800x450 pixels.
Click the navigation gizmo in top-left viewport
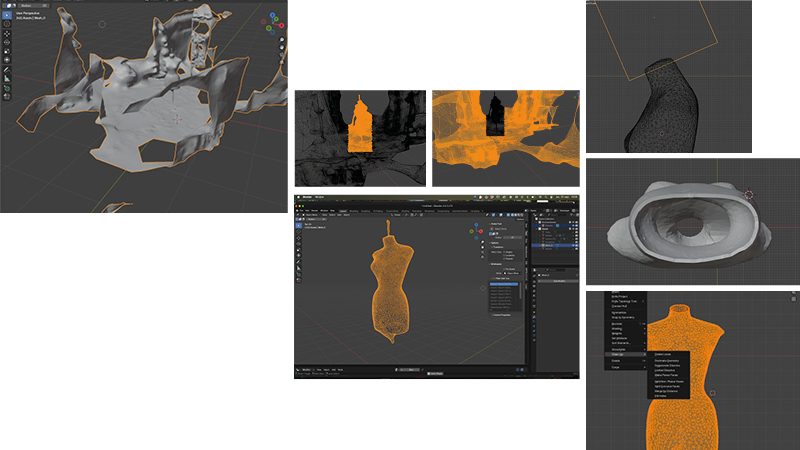pos(274,23)
